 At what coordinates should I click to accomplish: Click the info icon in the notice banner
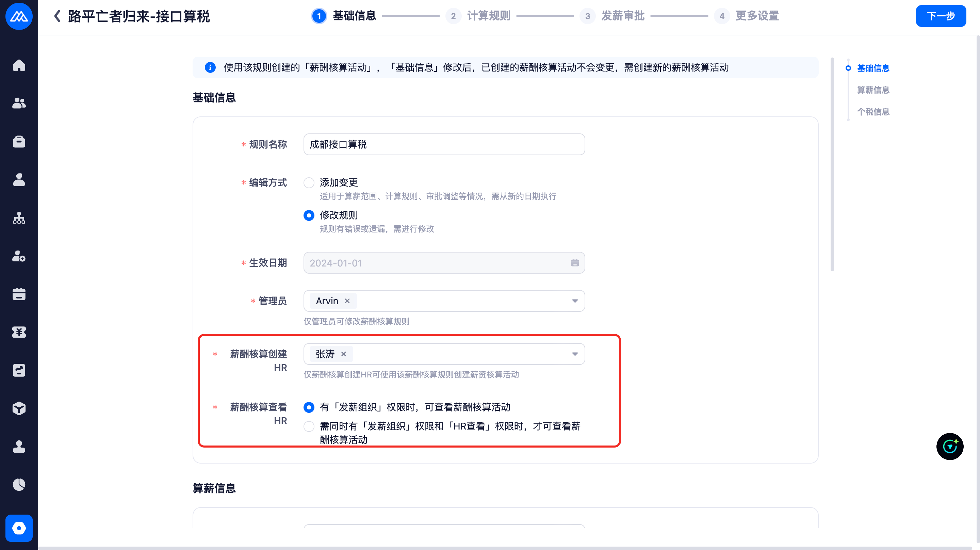210,67
